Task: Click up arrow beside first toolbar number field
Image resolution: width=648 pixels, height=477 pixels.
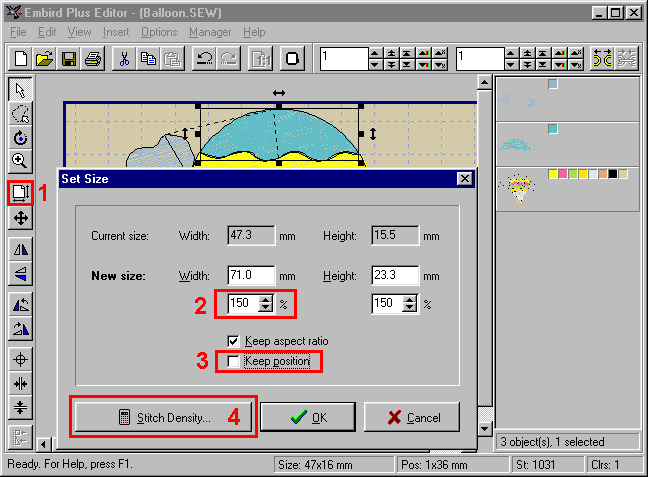Action: click(x=374, y=53)
